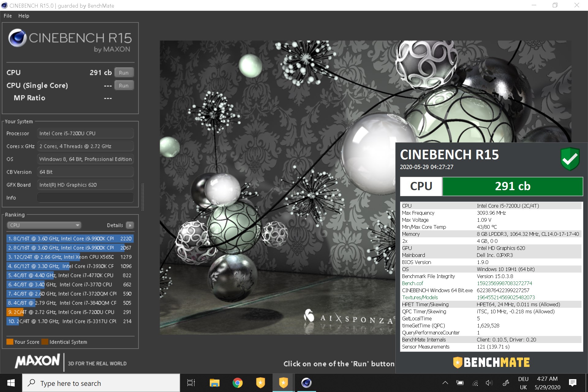Screen dimensions: 588x392
Task: Open the File menu
Action: coord(8,16)
